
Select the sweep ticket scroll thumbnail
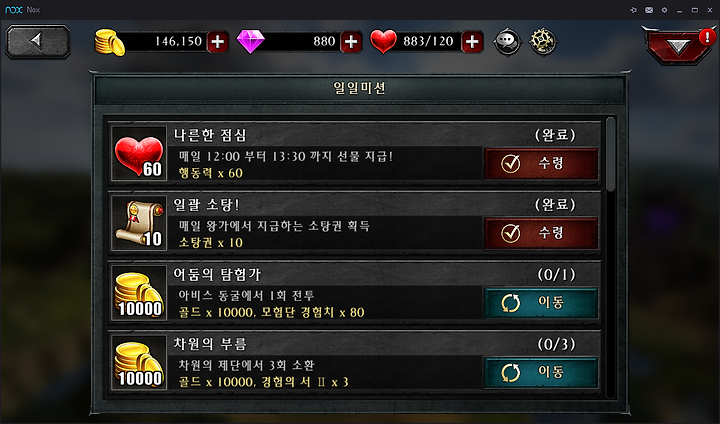pyautogui.click(x=139, y=223)
